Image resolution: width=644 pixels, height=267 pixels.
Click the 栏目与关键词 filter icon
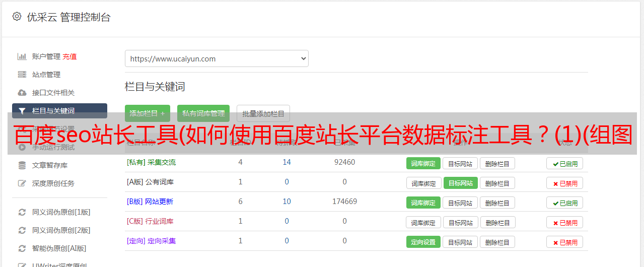pyautogui.click(x=22, y=111)
